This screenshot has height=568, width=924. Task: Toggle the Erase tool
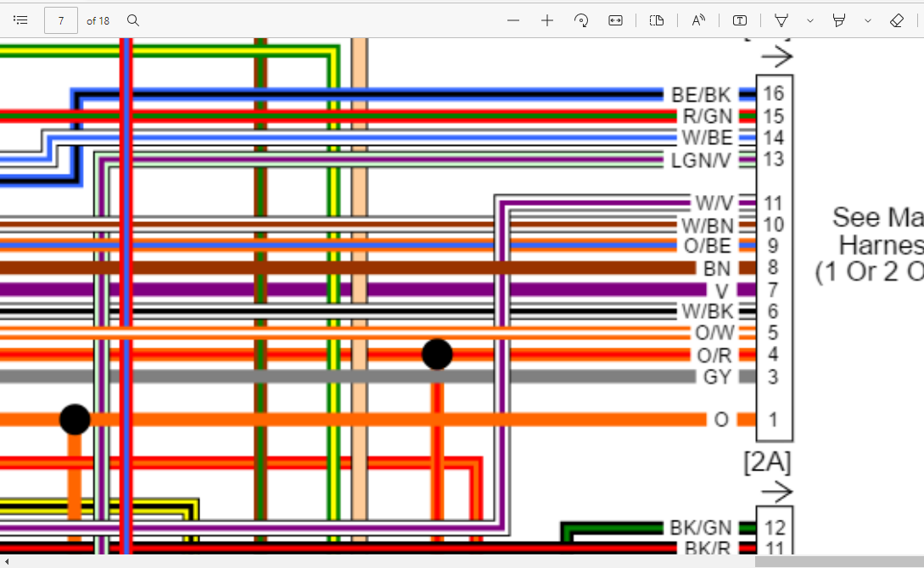click(897, 20)
